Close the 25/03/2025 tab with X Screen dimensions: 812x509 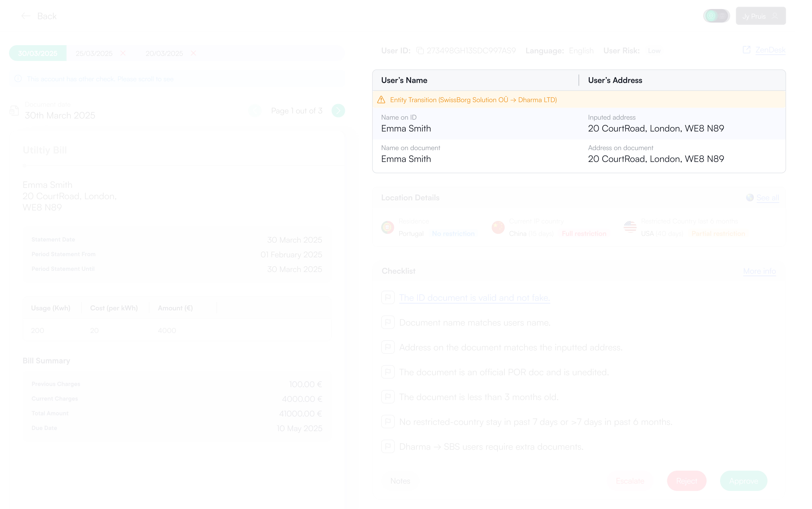point(123,53)
